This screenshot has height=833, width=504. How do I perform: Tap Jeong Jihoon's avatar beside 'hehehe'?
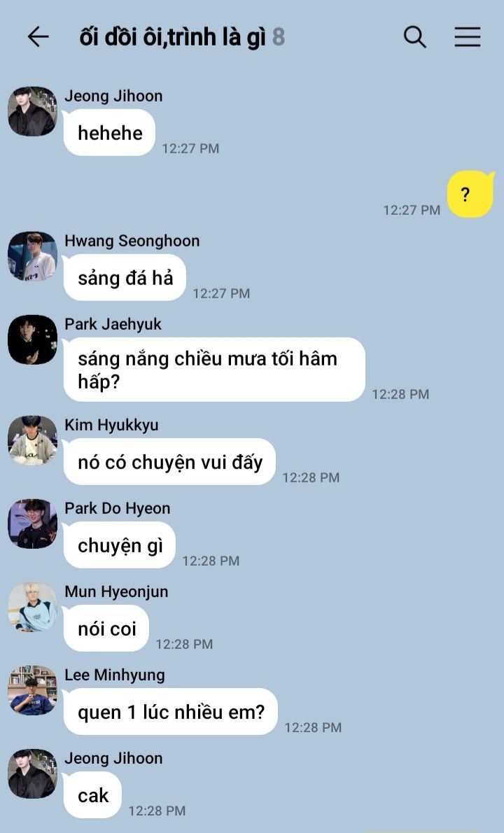(x=32, y=111)
